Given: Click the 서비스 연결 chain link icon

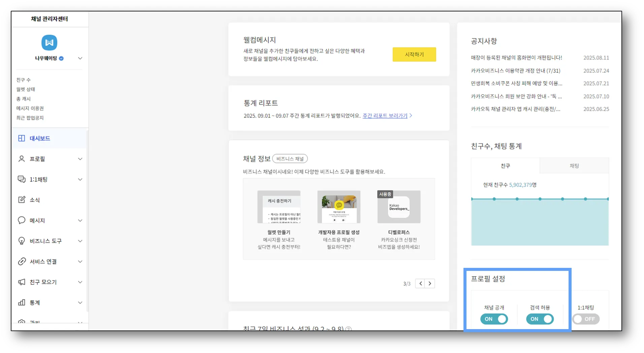Looking at the screenshot, I should coord(22,261).
